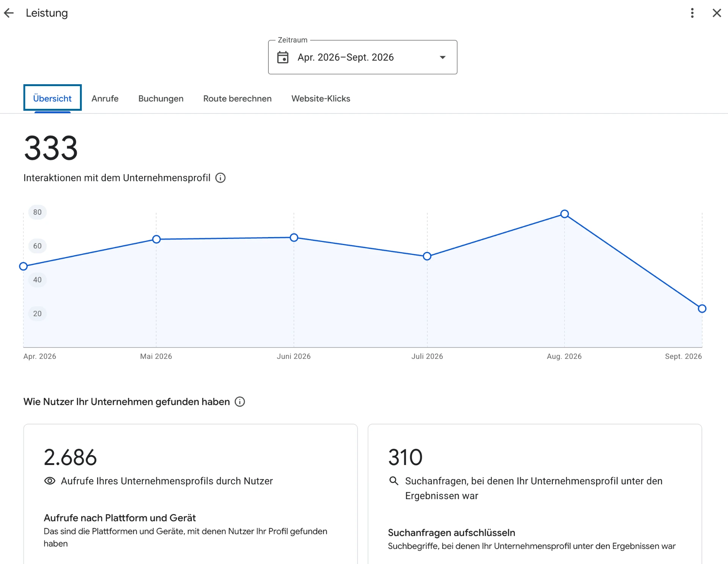Screen dimensions: 728x564
Task: Click the Aufrufe nach Plattform und Gerät heading
Action: [119, 518]
